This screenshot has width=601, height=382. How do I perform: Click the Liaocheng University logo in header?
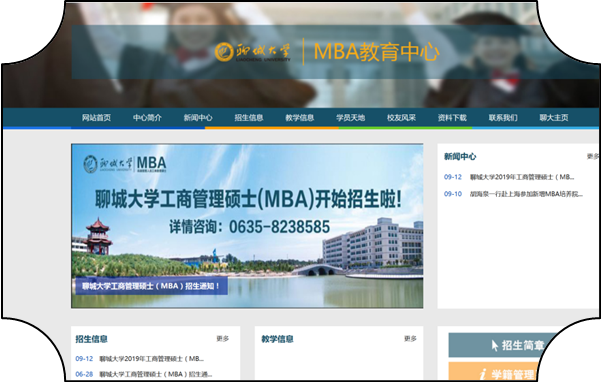tap(253, 52)
